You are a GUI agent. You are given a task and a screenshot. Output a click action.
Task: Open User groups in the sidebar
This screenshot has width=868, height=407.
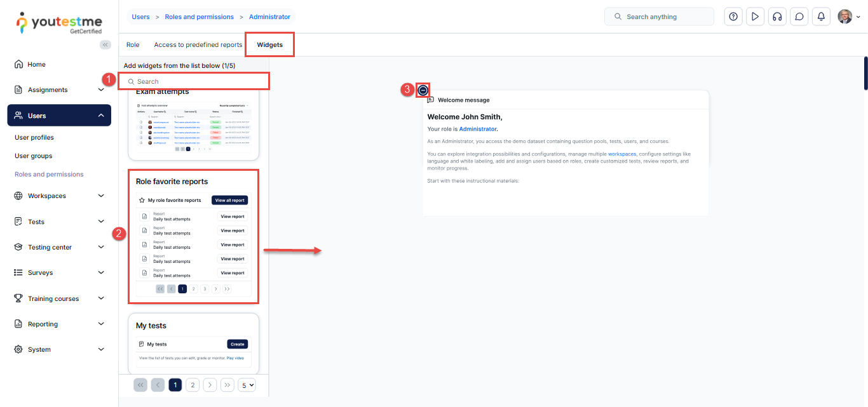point(34,156)
